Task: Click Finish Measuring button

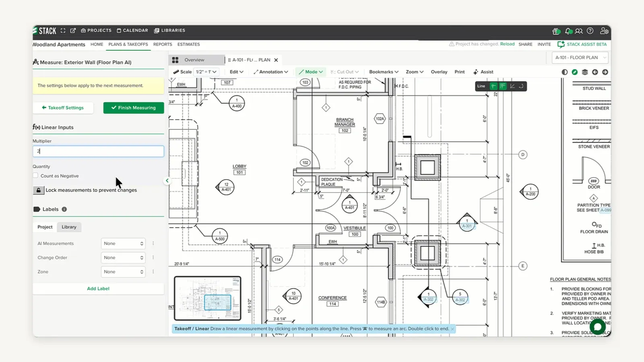Action: (134, 108)
